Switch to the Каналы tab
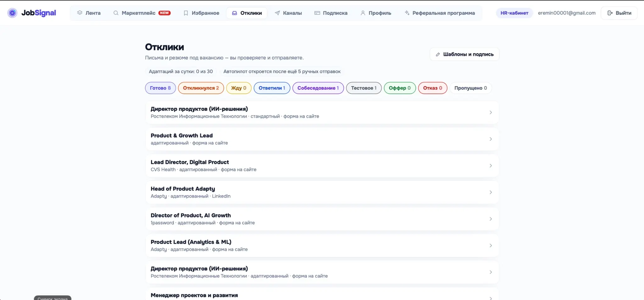644x300 pixels. (288, 13)
